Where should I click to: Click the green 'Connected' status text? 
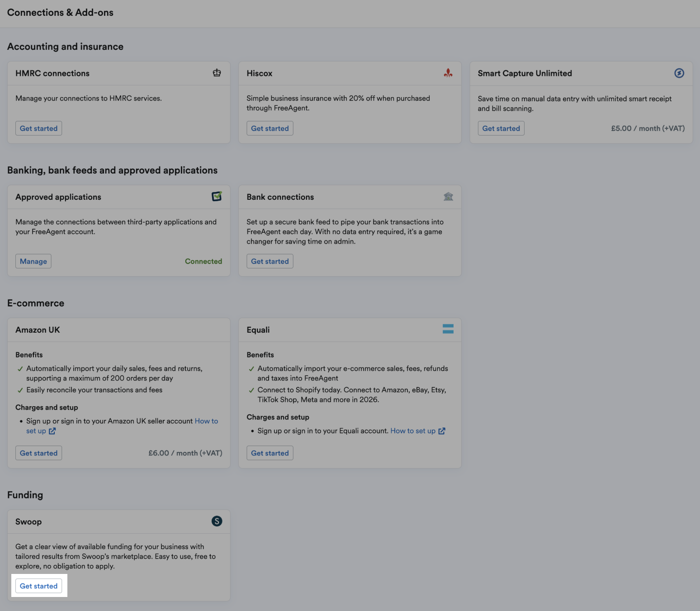pos(203,261)
